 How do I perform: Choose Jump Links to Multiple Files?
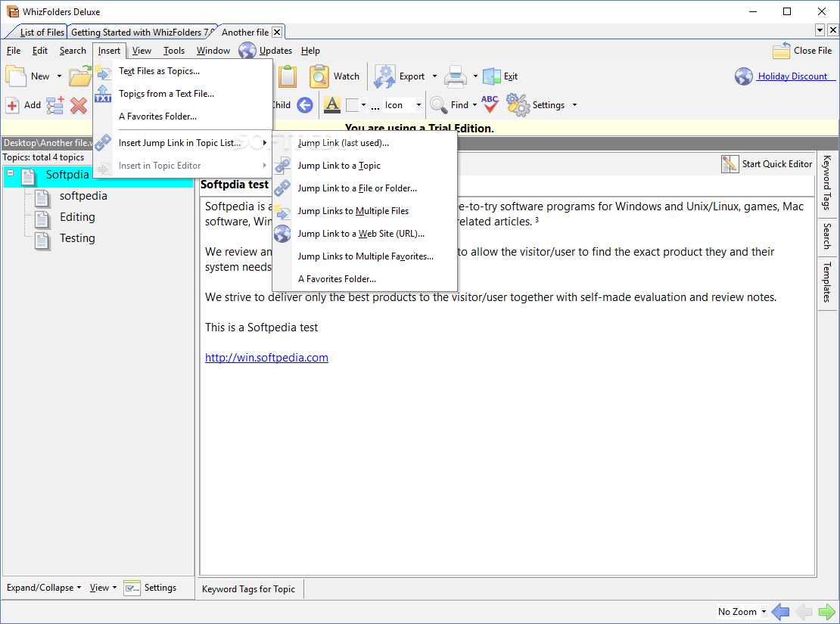pyautogui.click(x=365, y=211)
